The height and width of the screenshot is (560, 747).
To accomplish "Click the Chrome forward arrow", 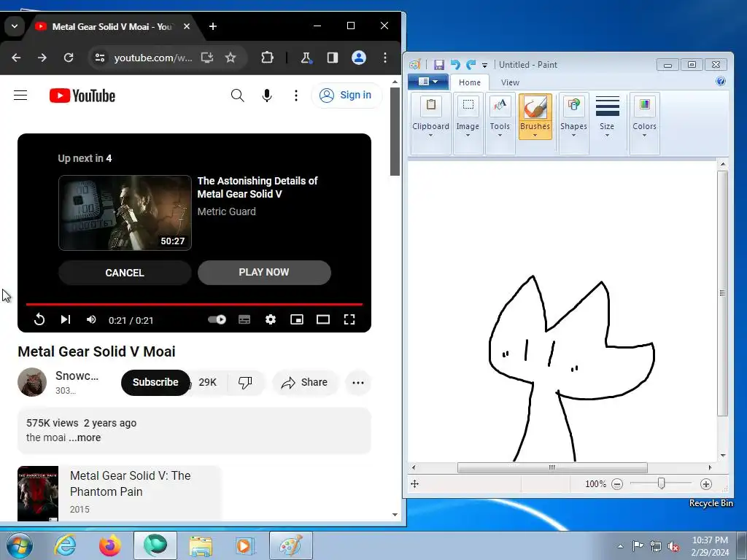I will tap(42, 58).
